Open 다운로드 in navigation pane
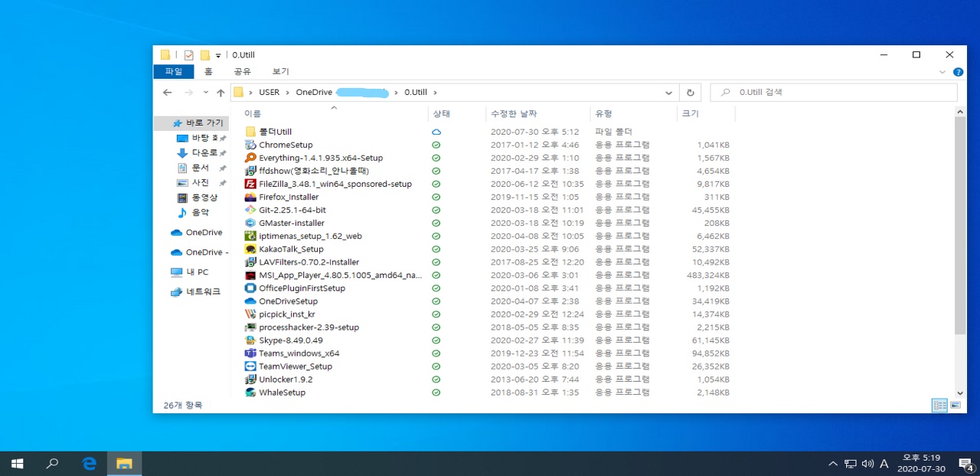 [x=197, y=152]
